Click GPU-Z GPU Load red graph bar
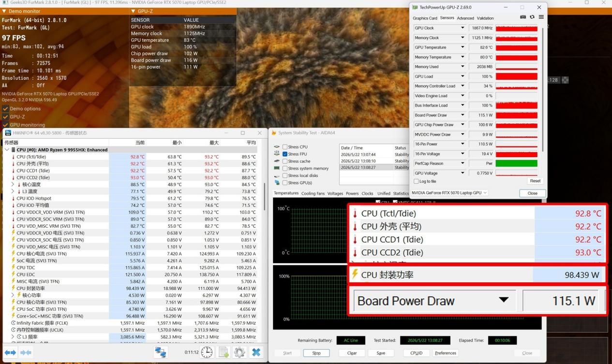612x364 pixels. pyautogui.click(x=516, y=76)
